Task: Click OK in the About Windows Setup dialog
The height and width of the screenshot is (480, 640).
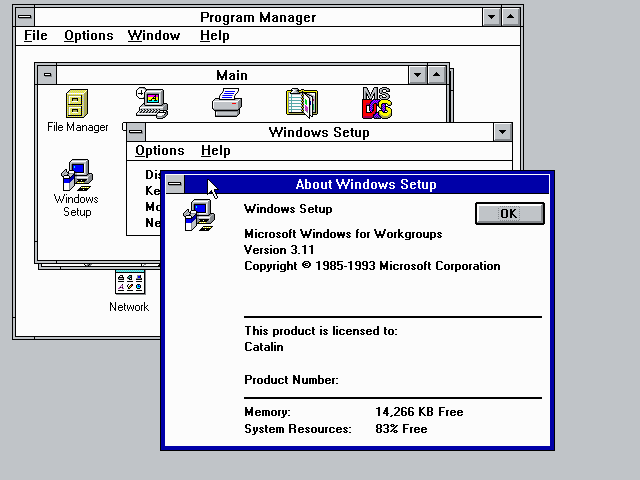Action: point(509,213)
